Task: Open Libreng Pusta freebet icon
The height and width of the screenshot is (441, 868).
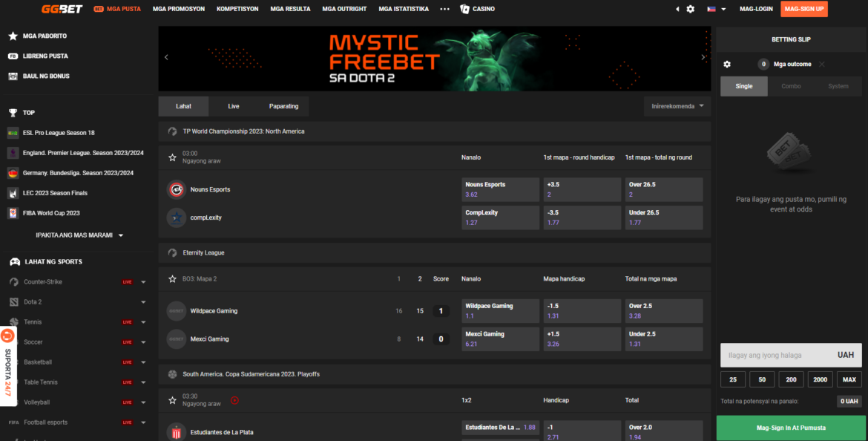Action: click(x=13, y=56)
